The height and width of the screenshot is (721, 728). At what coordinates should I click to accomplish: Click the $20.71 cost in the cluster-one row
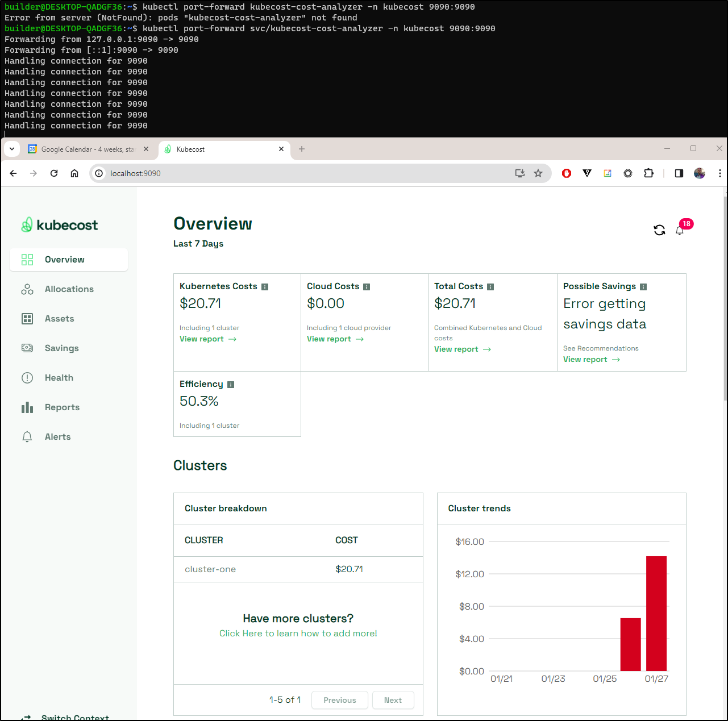point(349,569)
